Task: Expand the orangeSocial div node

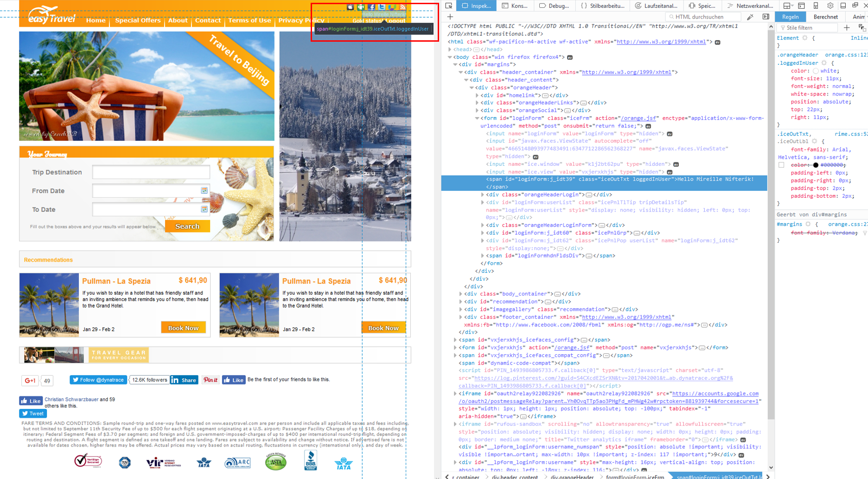Action: click(x=477, y=111)
